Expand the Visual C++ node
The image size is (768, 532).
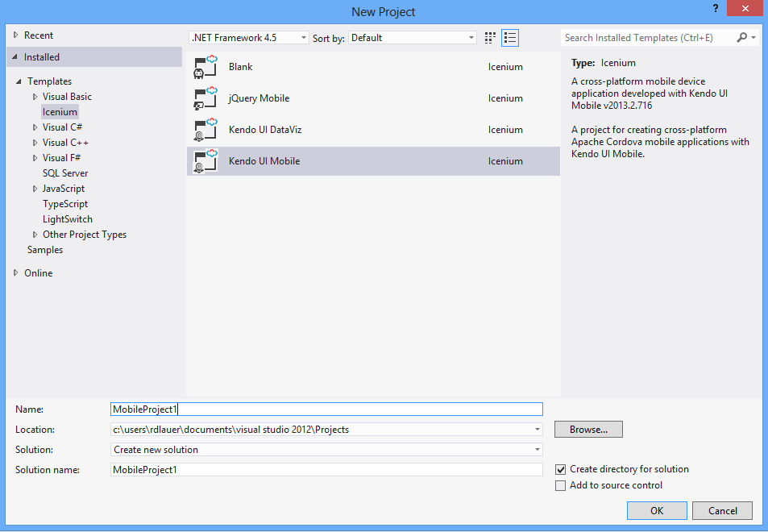35,143
